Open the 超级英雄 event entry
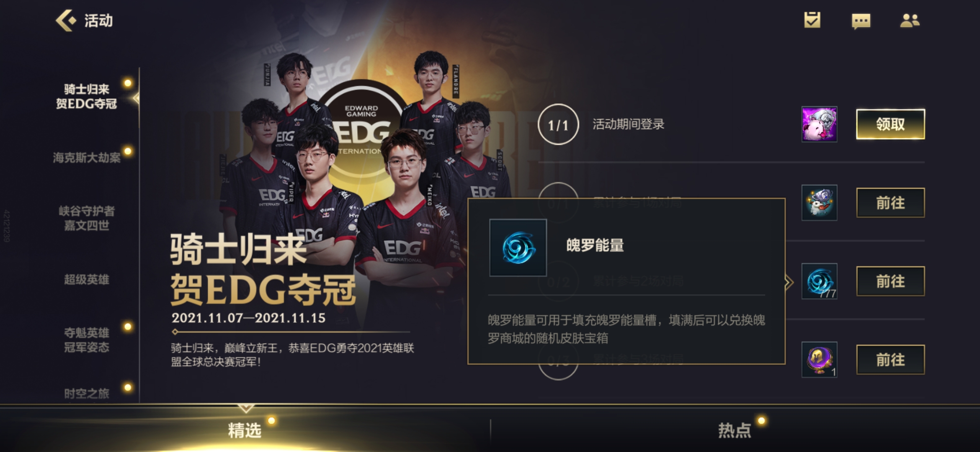Image resolution: width=980 pixels, height=452 pixels. tap(87, 280)
